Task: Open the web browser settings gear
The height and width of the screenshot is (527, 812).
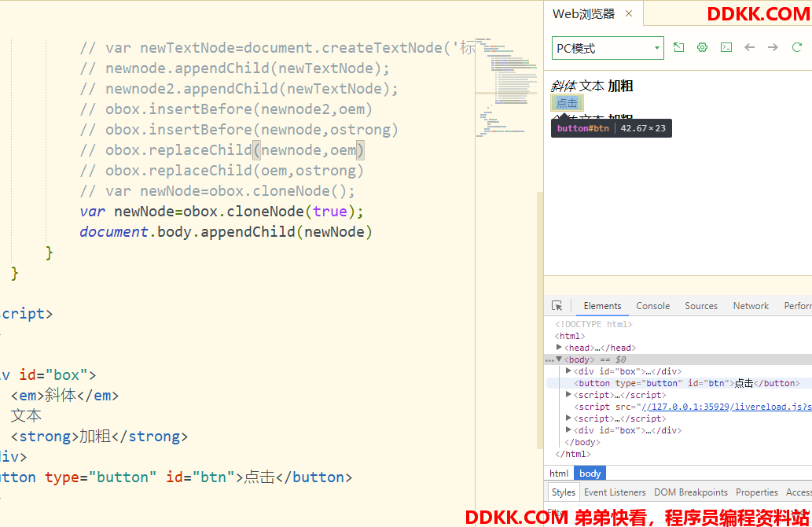Action: tap(702, 48)
